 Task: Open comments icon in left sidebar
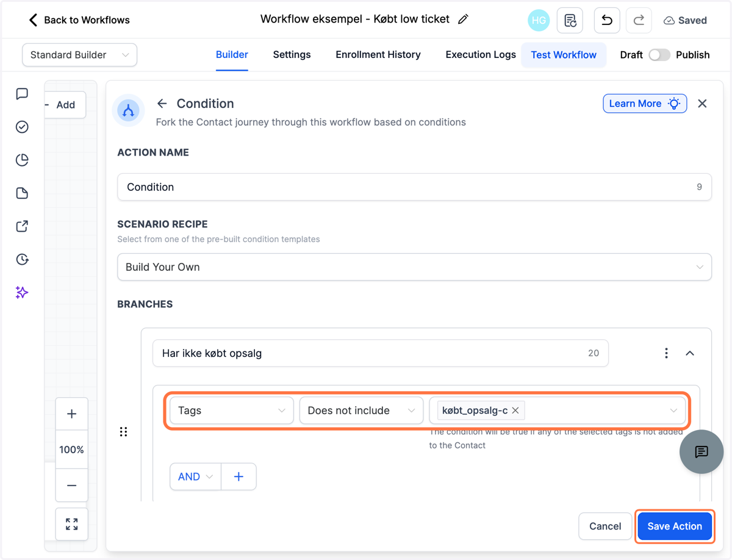tap(22, 94)
